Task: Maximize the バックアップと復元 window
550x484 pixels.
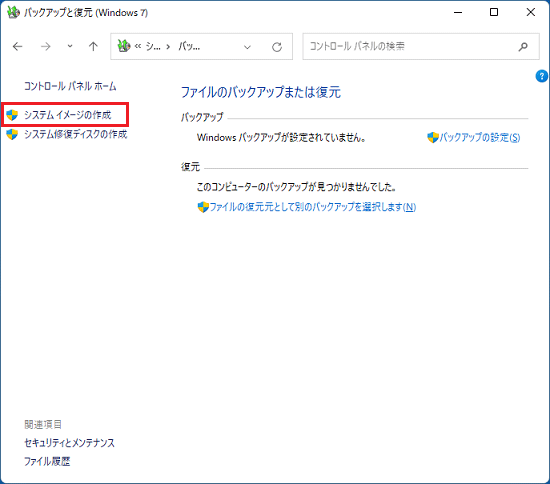Action: [494, 12]
